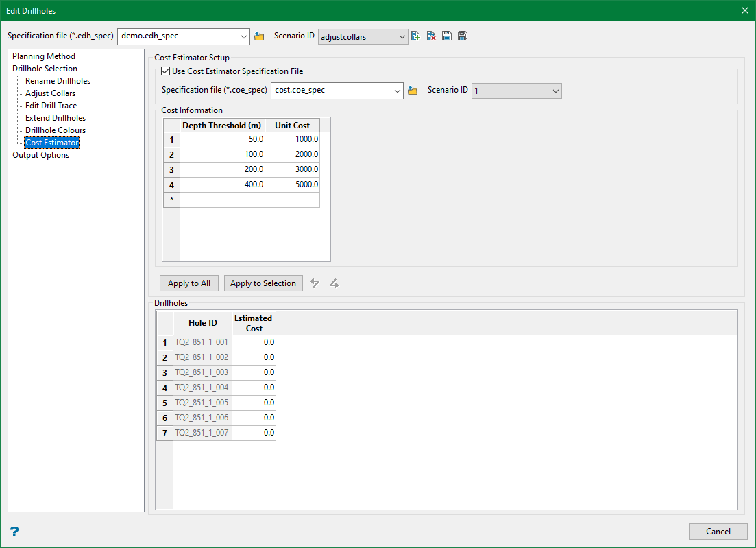
Task: Go to Output Options in the tree
Action: pyautogui.click(x=40, y=155)
